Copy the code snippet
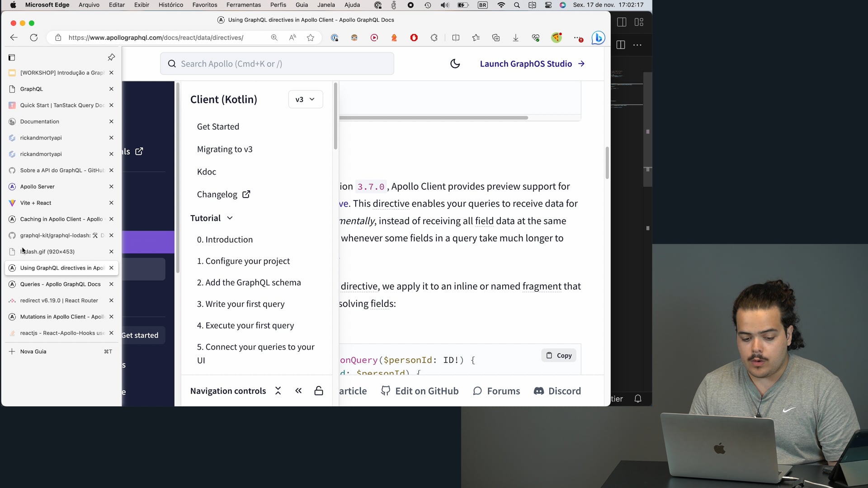 [x=559, y=356]
